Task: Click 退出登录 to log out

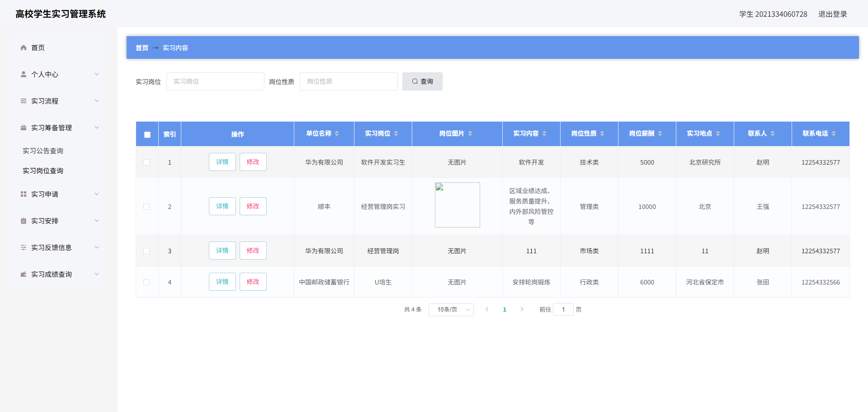Action: [x=833, y=14]
